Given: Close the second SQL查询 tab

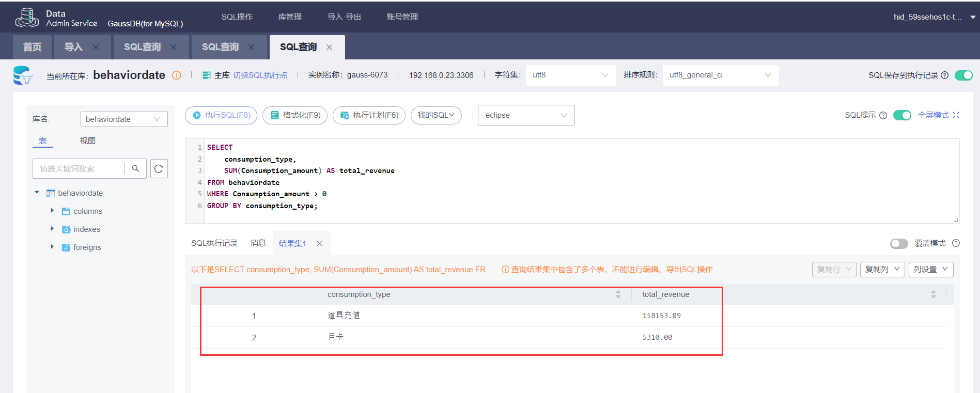Looking at the screenshot, I should (x=252, y=47).
